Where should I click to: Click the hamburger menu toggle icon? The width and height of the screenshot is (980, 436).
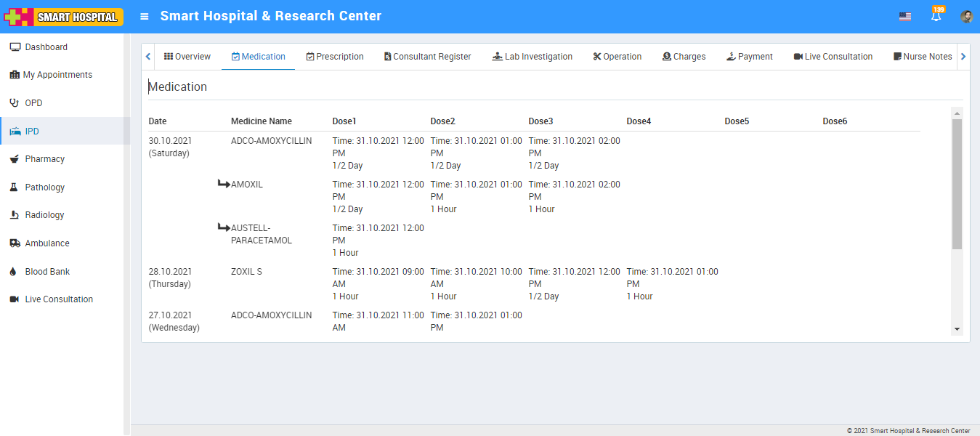[x=145, y=16]
